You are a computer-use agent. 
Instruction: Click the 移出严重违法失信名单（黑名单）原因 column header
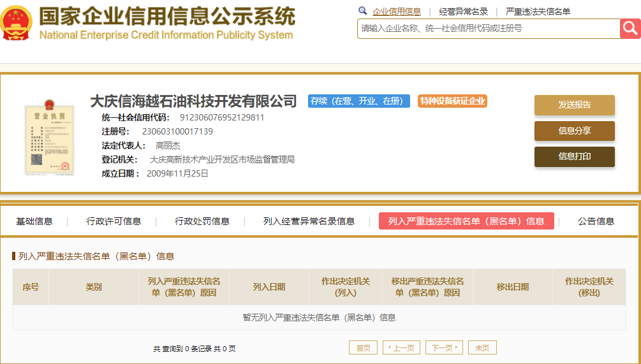[427, 287]
